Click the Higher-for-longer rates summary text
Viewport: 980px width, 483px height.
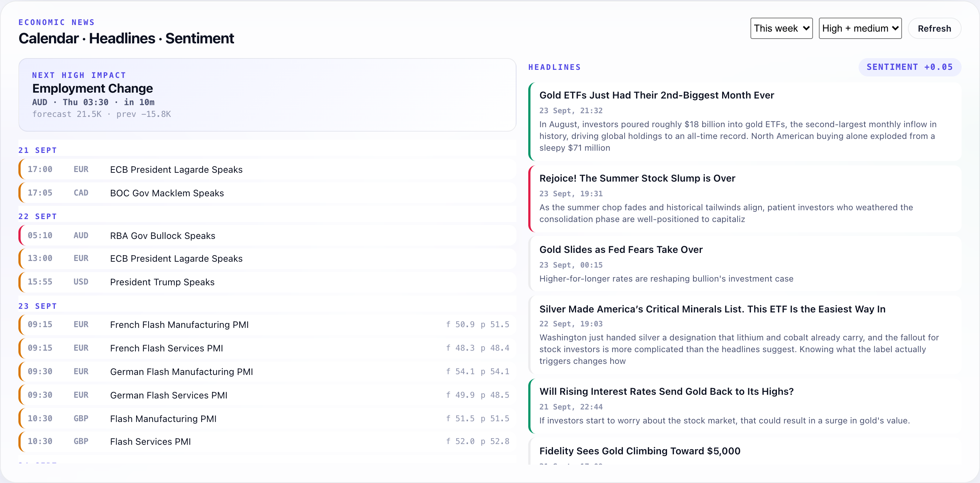(666, 279)
